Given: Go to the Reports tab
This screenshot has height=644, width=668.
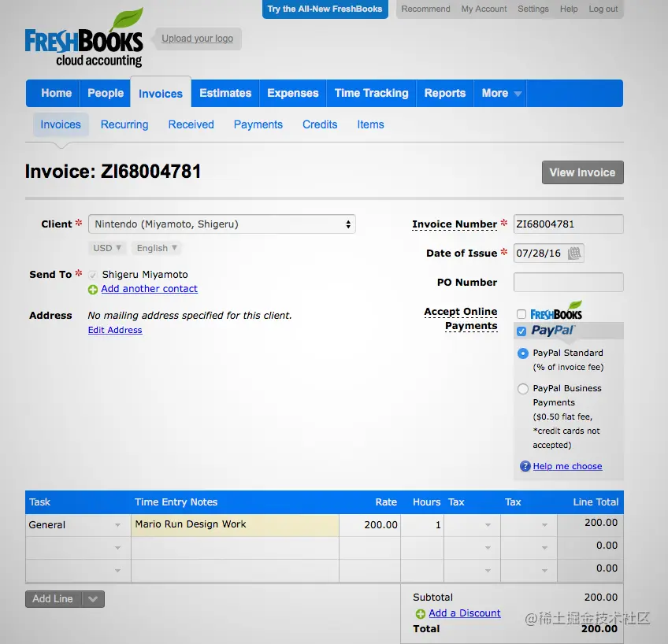Looking at the screenshot, I should pyautogui.click(x=445, y=93).
